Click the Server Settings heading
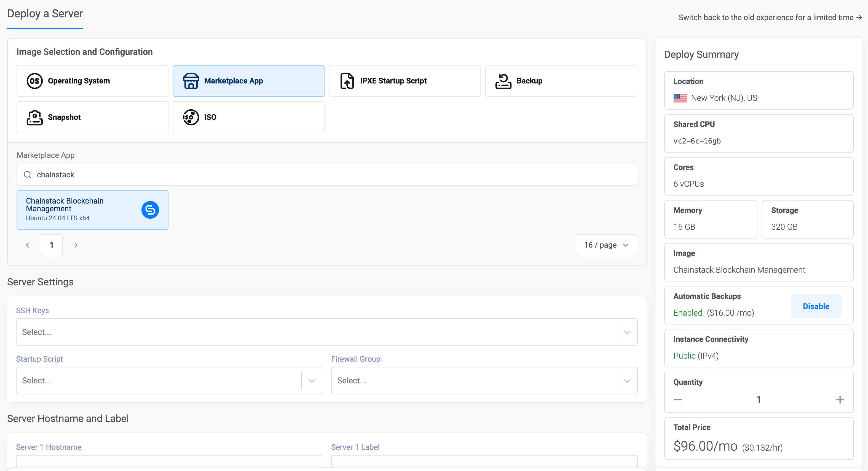This screenshot has width=868, height=471. 40,282
